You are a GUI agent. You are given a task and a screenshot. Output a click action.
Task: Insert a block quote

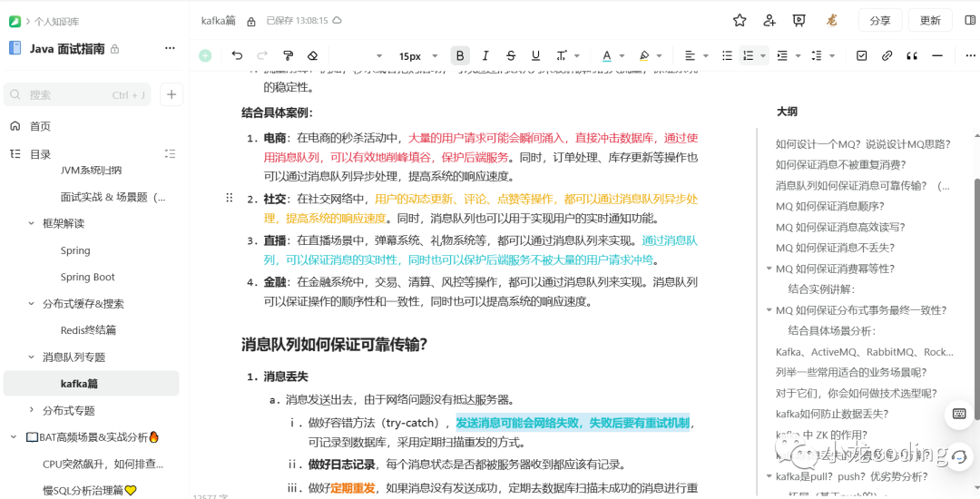pyautogui.click(x=912, y=55)
